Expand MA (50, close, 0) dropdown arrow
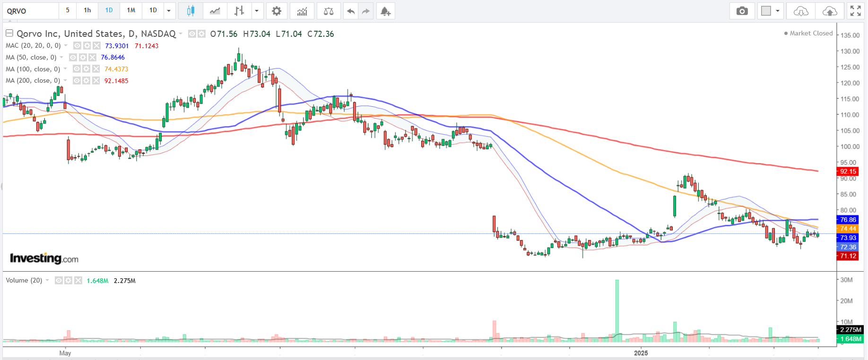The height and width of the screenshot is (360, 868). point(61,57)
